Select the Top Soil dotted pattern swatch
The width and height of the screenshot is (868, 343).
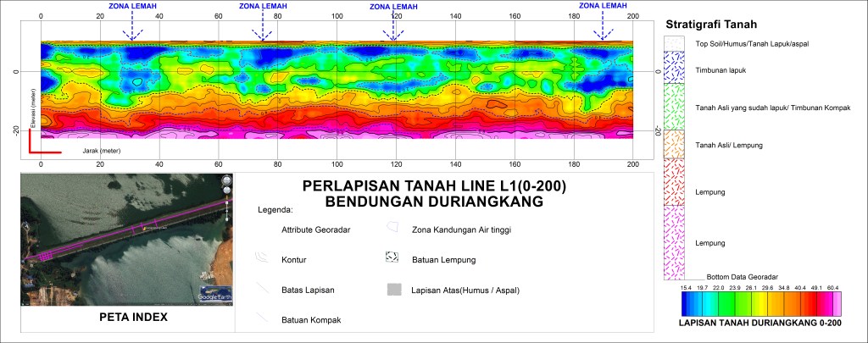[x=674, y=44]
